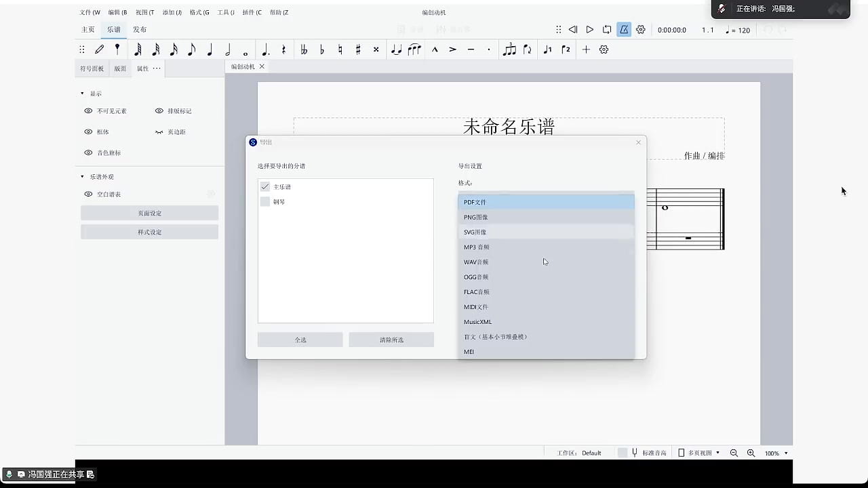
Task: Rewind playback to the start
Action: coord(573,30)
